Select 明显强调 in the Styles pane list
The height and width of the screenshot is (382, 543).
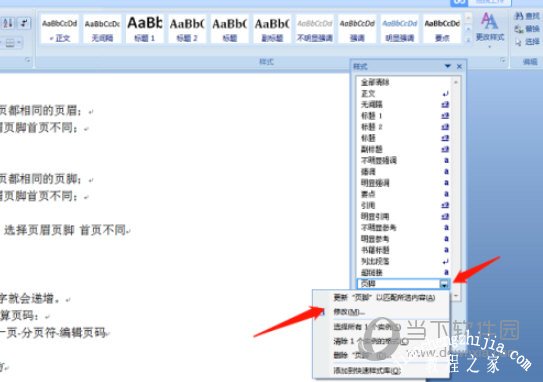[x=404, y=183]
